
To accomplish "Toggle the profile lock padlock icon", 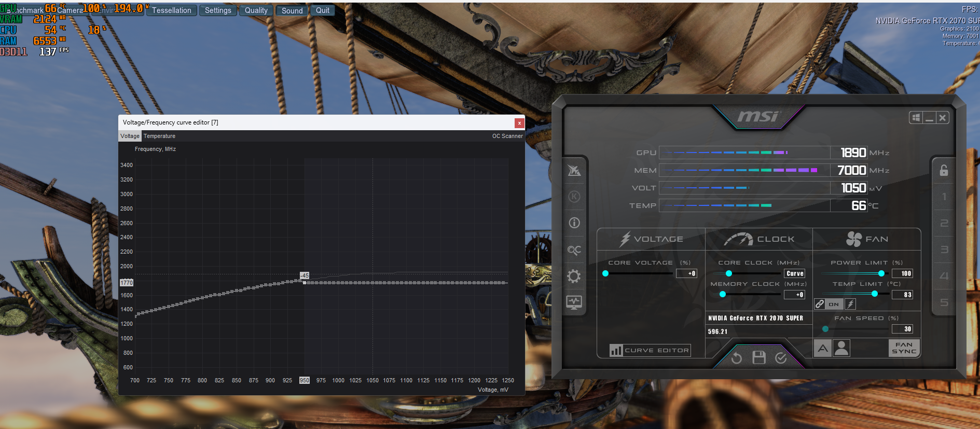I will [944, 170].
